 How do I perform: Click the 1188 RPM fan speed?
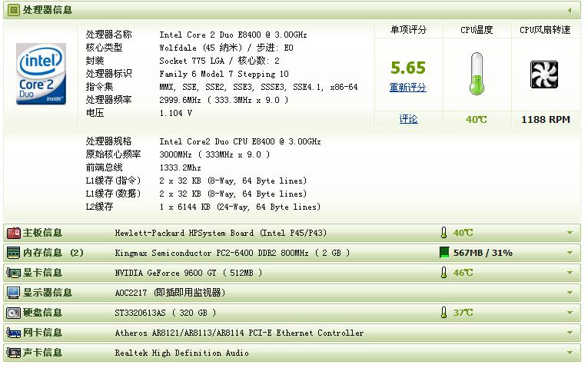point(546,120)
